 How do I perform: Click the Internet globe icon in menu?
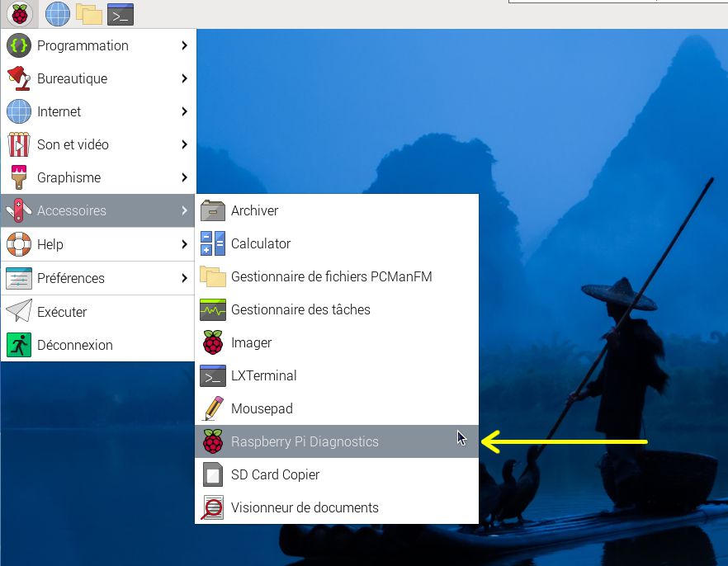coord(18,111)
